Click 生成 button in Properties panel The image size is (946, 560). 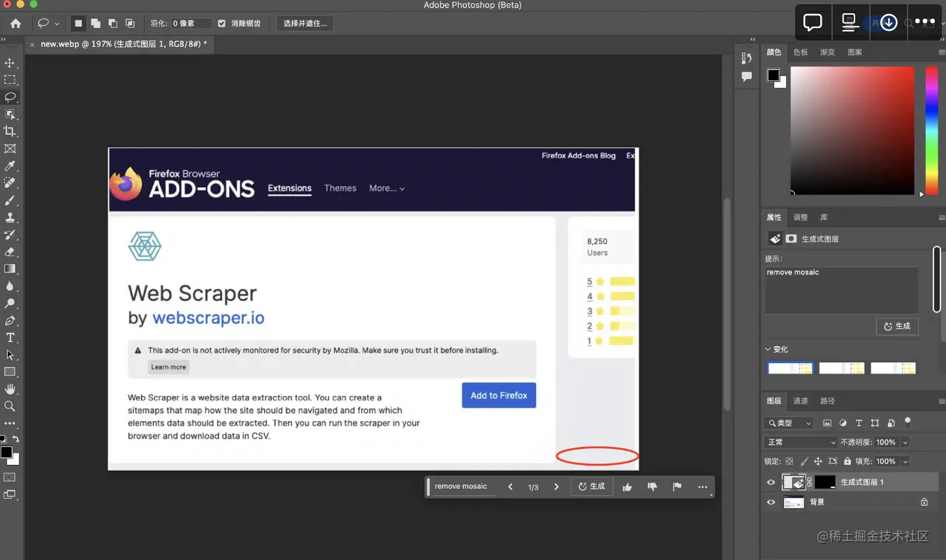coord(897,326)
